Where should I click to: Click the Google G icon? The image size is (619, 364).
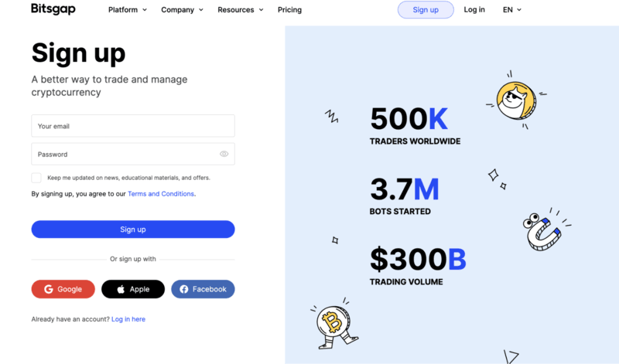(49, 289)
